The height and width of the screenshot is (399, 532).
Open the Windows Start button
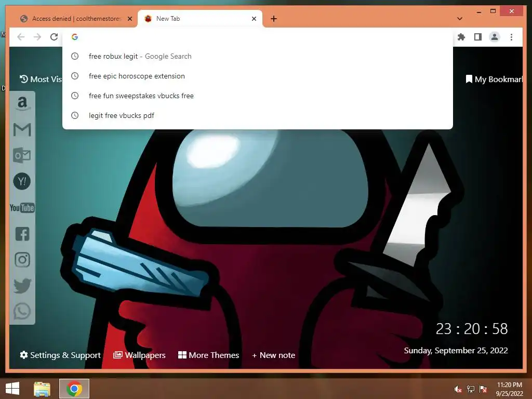12,389
